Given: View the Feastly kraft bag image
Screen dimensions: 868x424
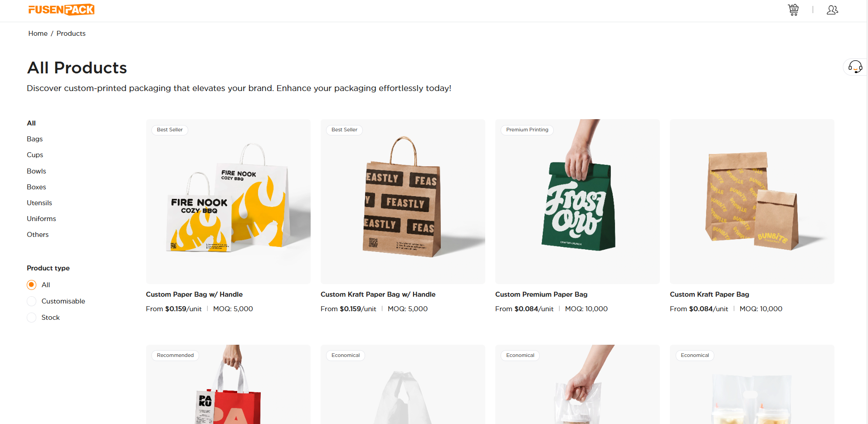Looking at the screenshot, I should (403, 202).
